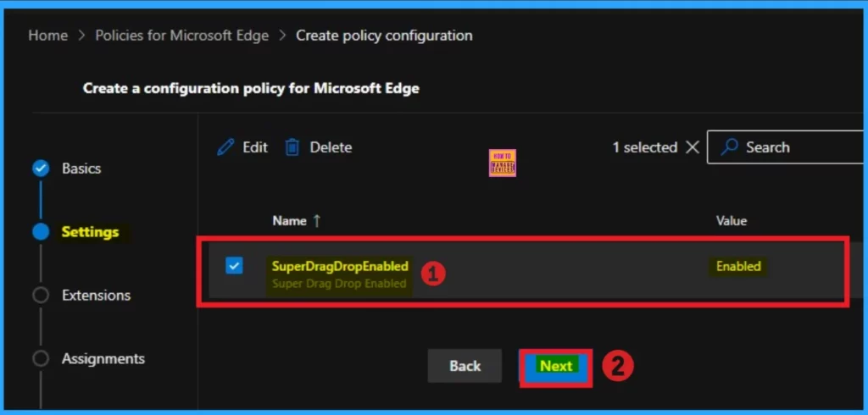
Task: Sort by the Name column arrow
Action: [317, 221]
